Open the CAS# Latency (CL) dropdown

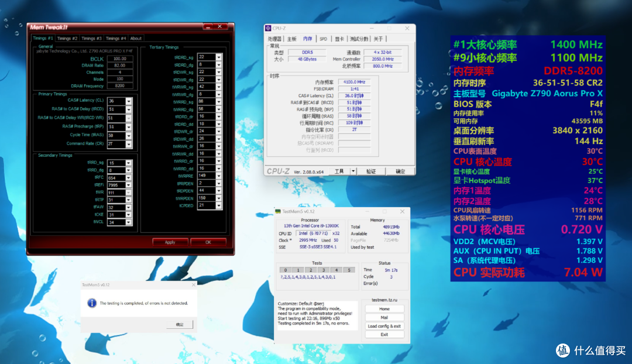click(x=129, y=101)
